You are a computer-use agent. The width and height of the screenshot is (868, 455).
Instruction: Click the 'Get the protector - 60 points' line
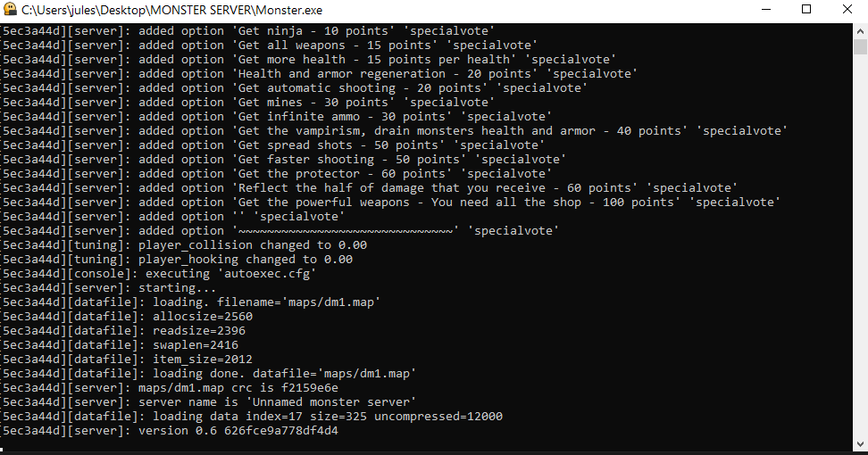(277, 174)
